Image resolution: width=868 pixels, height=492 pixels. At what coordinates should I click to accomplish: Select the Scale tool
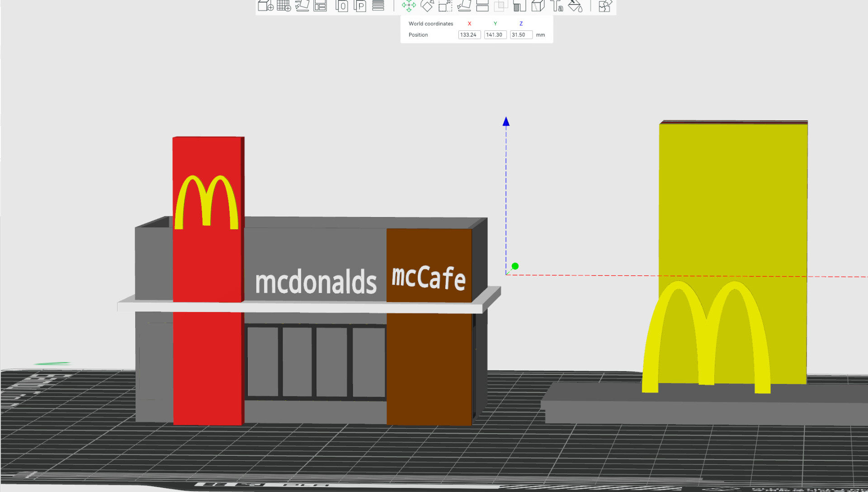[x=445, y=5]
